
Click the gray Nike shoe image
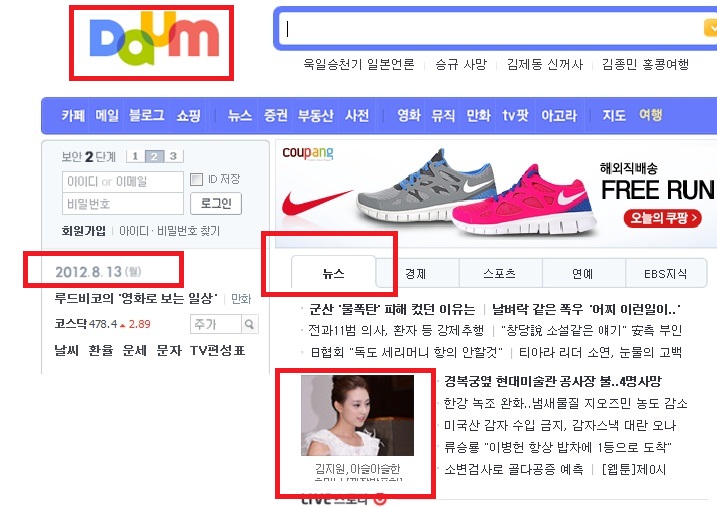(425, 187)
